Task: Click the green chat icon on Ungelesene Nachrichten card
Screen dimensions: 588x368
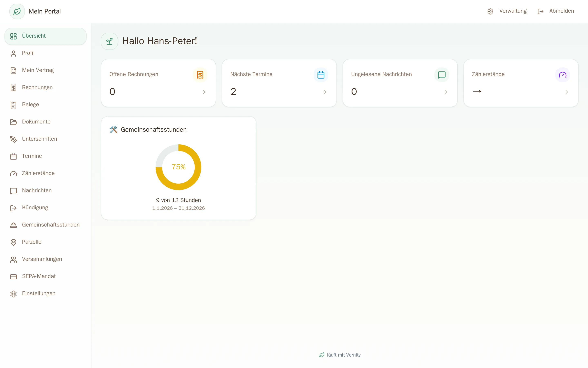Action: [x=441, y=75]
